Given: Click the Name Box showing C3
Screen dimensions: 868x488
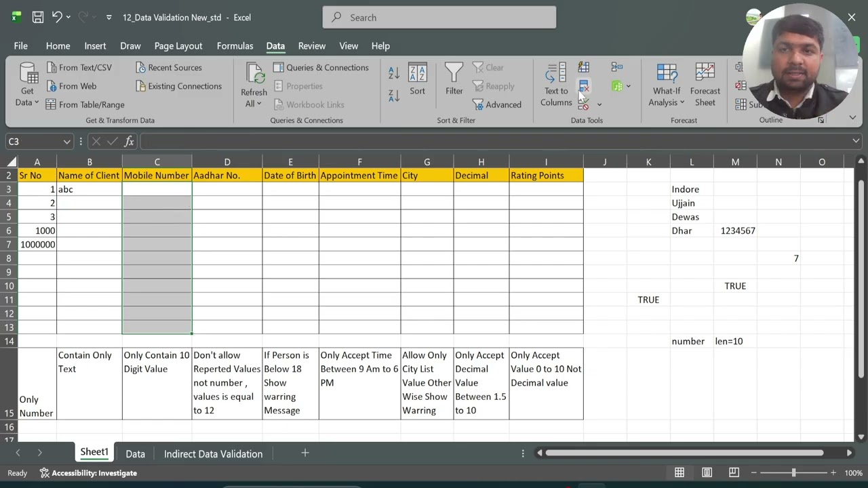Looking at the screenshot, I should pos(33,142).
